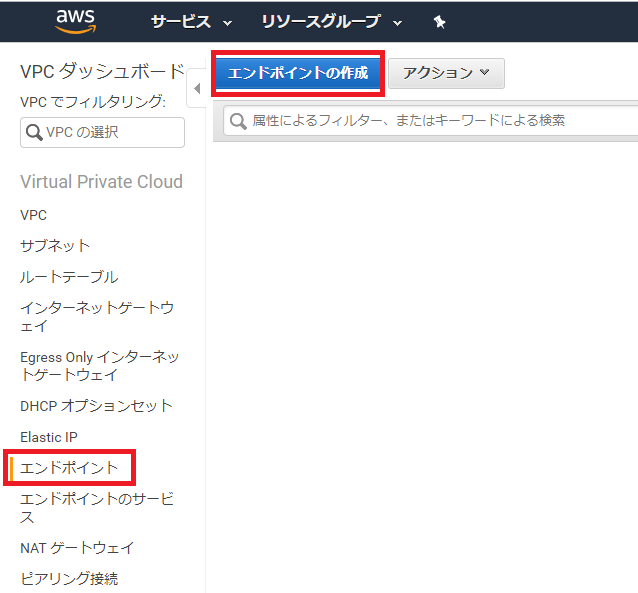Open エンドポイントのサービス in the sidebar
The image size is (638, 593).
pos(97,508)
